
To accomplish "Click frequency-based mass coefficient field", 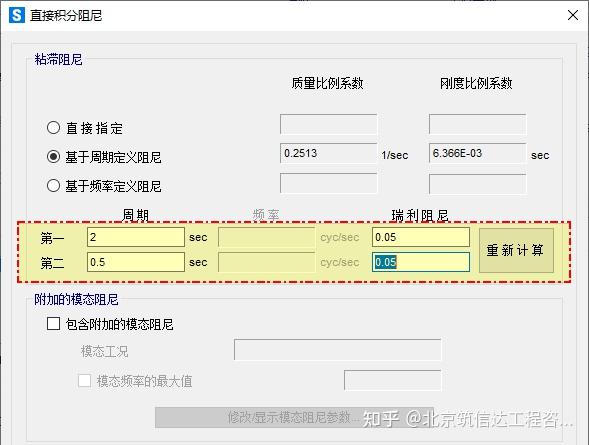I will pyautogui.click(x=328, y=183).
